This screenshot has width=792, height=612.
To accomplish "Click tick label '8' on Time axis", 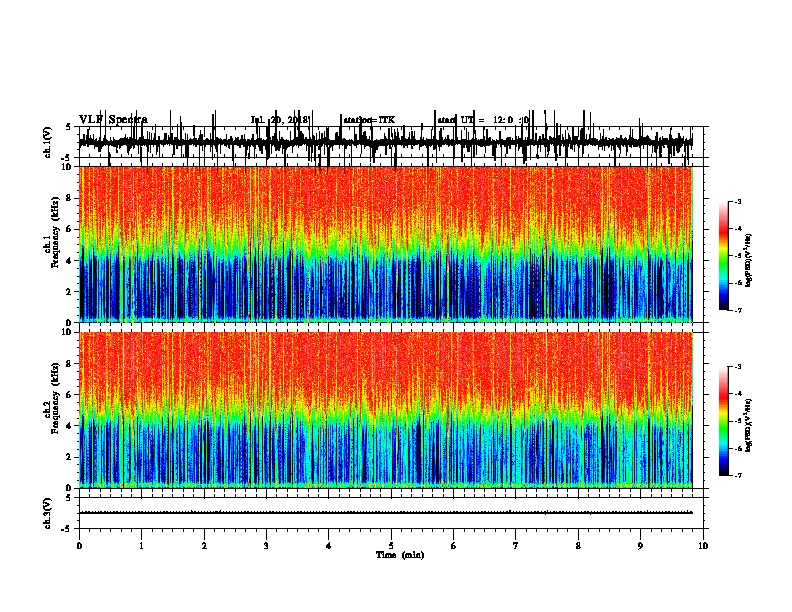I will [578, 546].
